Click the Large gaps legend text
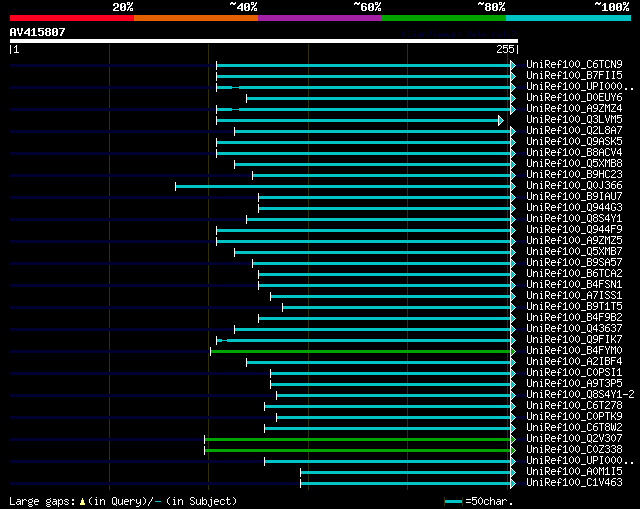The image size is (640, 509). 42,501
